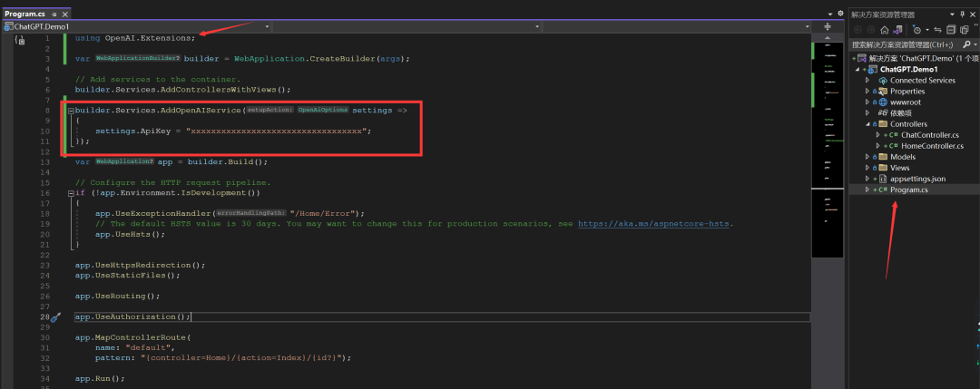Screen dimensions: 980x389
Task: Toggle Show All Files icon in Solution Explorer
Action: [965, 29]
